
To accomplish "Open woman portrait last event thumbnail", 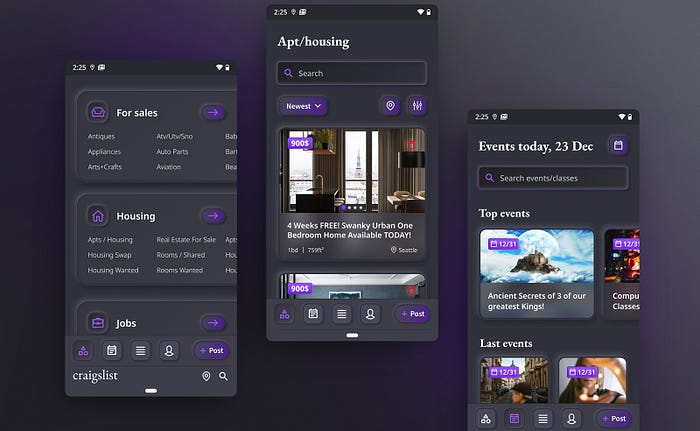I will [x=593, y=380].
